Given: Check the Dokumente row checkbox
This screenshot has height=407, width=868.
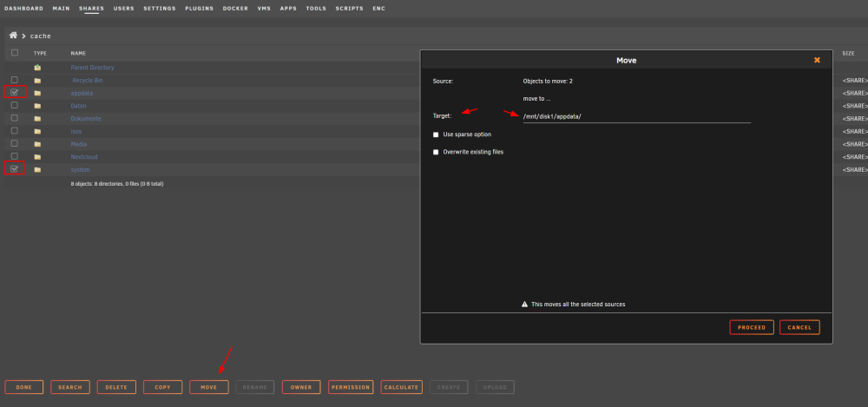Looking at the screenshot, I should (x=15, y=118).
